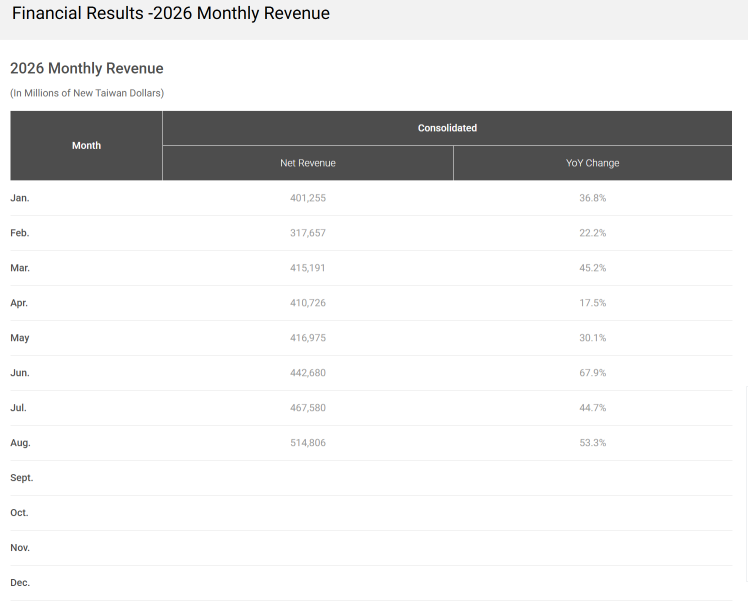748x601 pixels.
Task: Click the 22.2% YoY value
Action: pyautogui.click(x=592, y=233)
